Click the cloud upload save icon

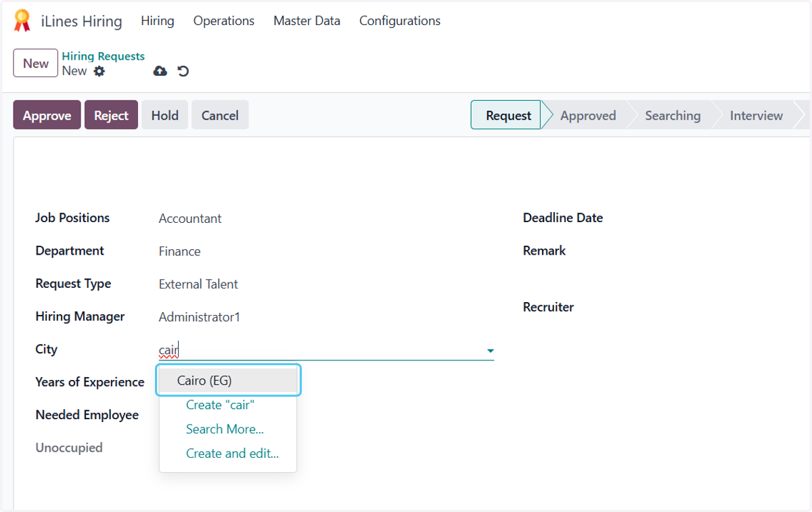tap(160, 71)
